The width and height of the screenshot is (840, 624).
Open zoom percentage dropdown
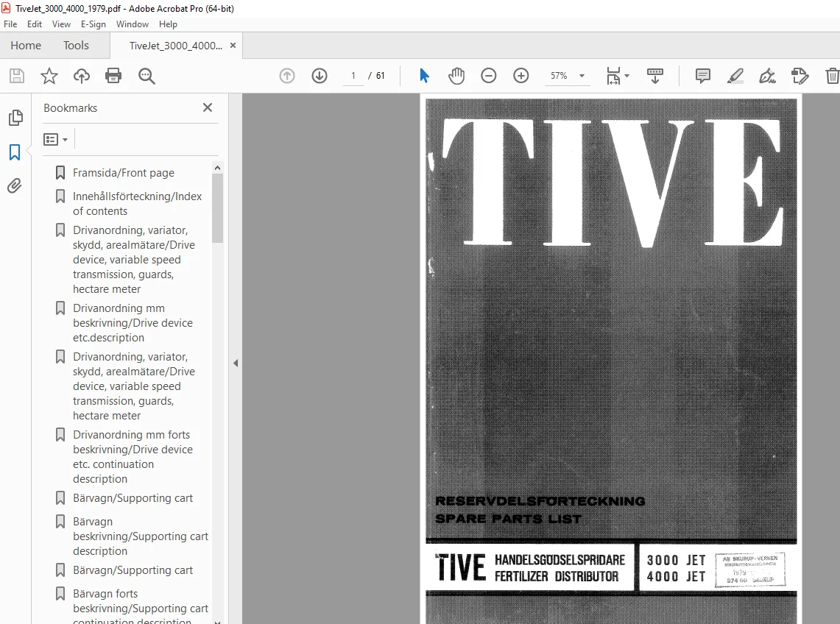tap(582, 76)
